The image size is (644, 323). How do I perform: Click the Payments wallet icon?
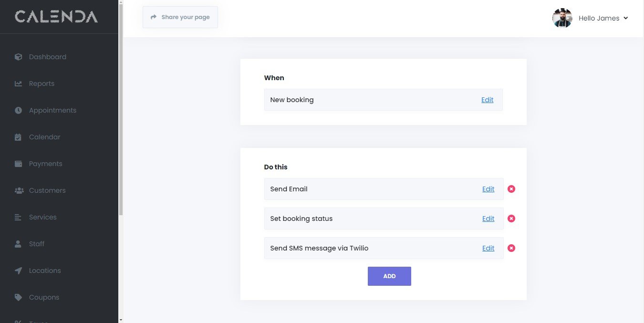click(x=18, y=164)
